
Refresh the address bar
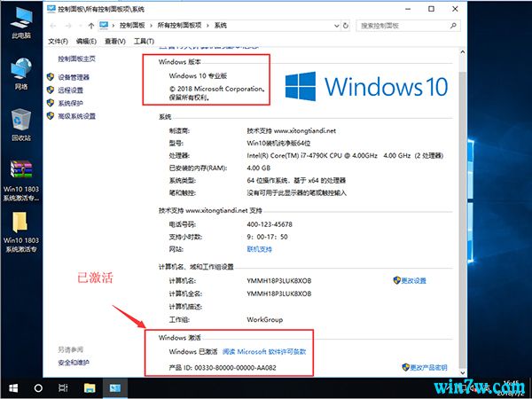(x=346, y=26)
